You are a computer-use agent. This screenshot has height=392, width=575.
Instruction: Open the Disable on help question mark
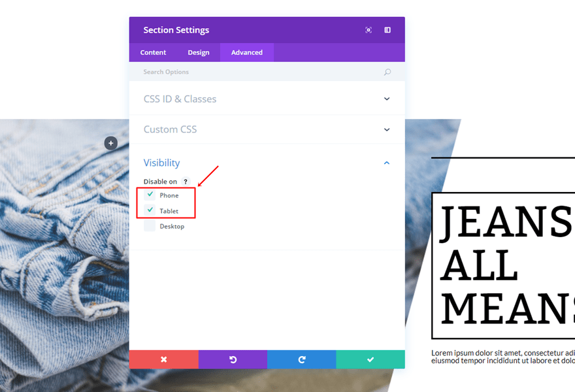(186, 182)
